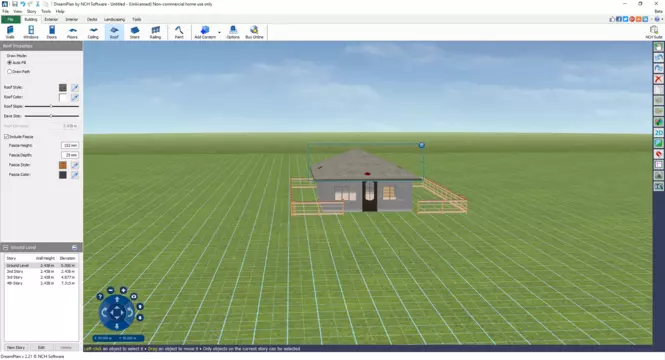Click the Buy Online icon
Image resolution: width=665 pixels, height=360 pixels.
click(x=254, y=32)
